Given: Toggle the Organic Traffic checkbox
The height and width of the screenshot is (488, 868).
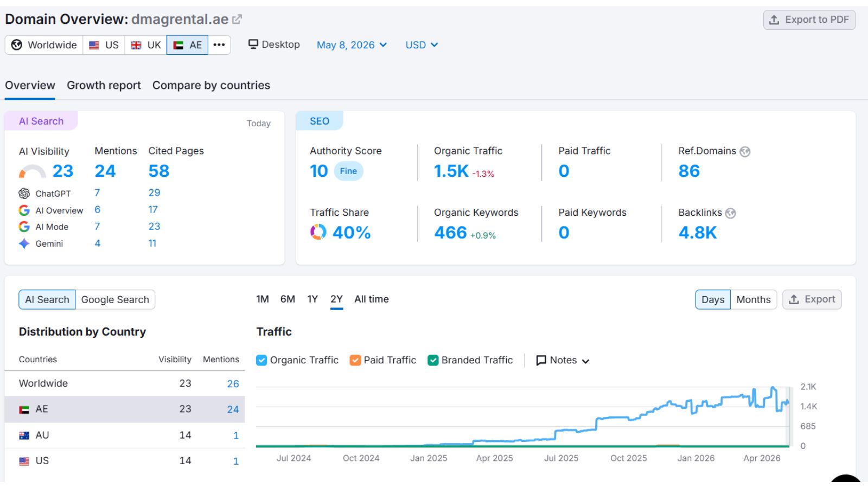Looking at the screenshot, I should (261, 360).
